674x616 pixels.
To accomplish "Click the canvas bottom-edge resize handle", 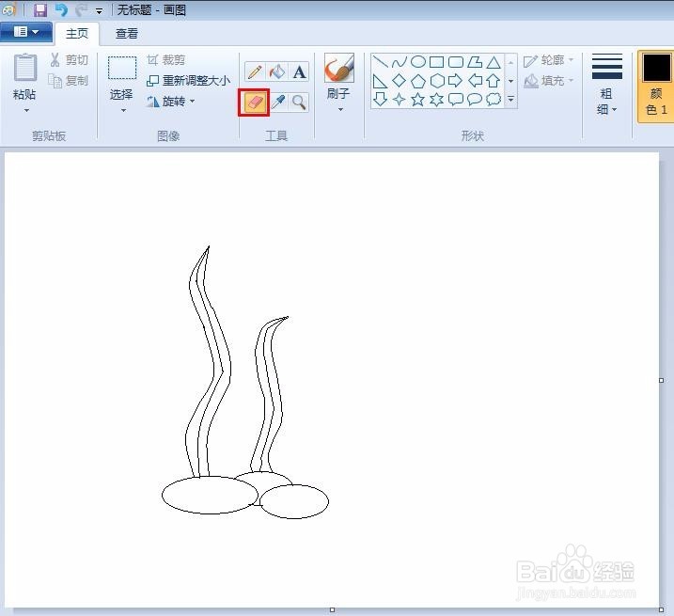I will coord(332,610).
